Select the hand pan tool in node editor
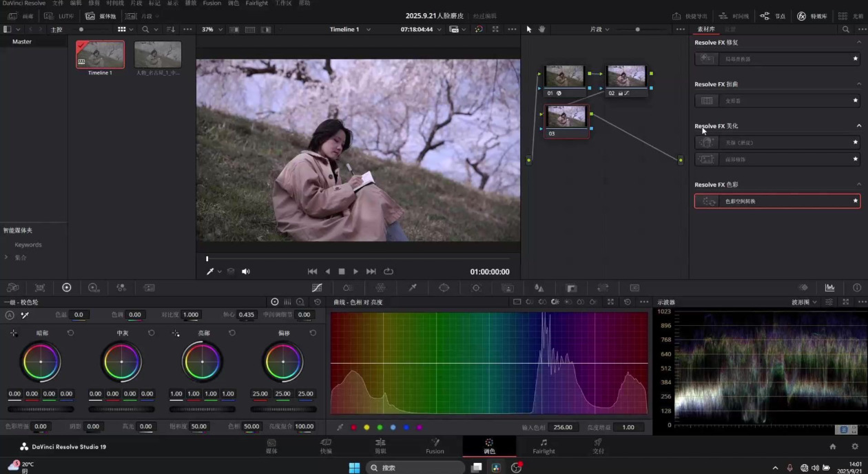 click(542, 30)
